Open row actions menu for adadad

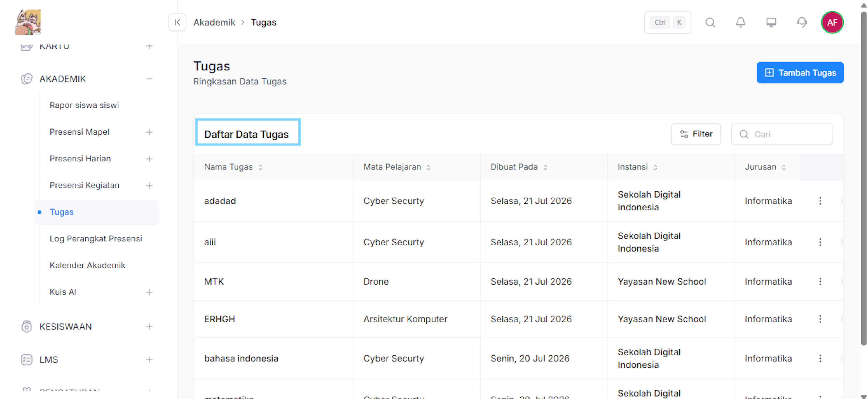[x=820, y=201]
